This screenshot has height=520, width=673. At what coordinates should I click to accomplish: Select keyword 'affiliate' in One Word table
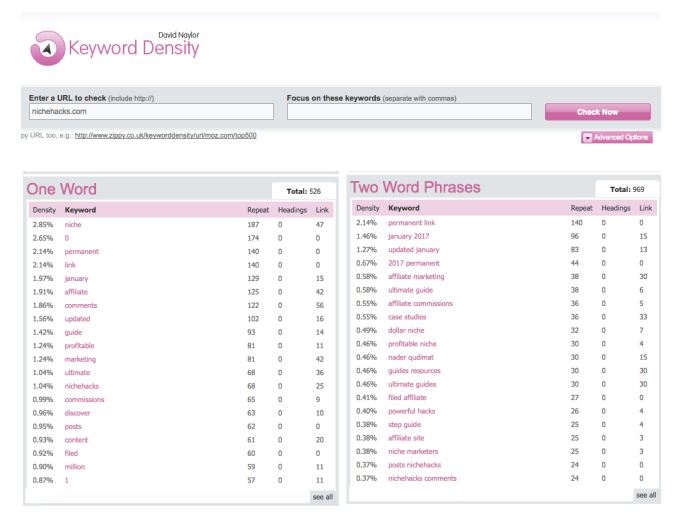pyautogui.click(x=76, y=292)
